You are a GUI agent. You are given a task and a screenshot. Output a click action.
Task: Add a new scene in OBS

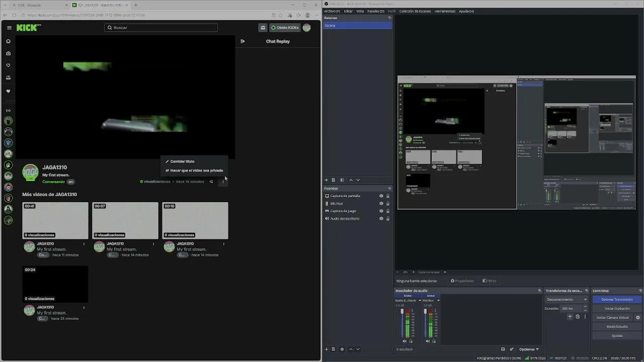pos(326,180)
